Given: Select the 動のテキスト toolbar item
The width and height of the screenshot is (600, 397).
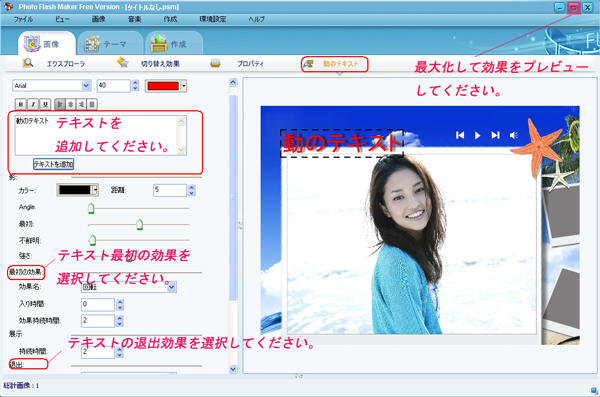Looking at the screenshot, I should (334, 64).
